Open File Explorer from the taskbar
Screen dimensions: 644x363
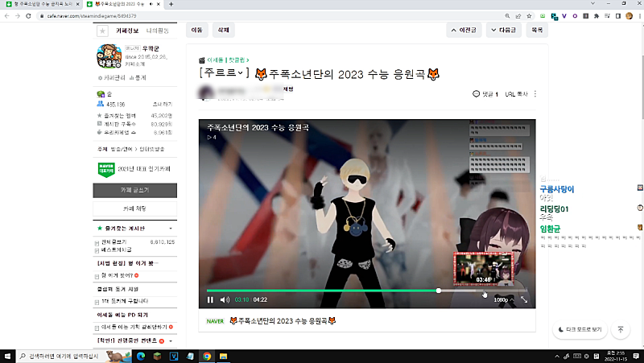coord(223,356)
